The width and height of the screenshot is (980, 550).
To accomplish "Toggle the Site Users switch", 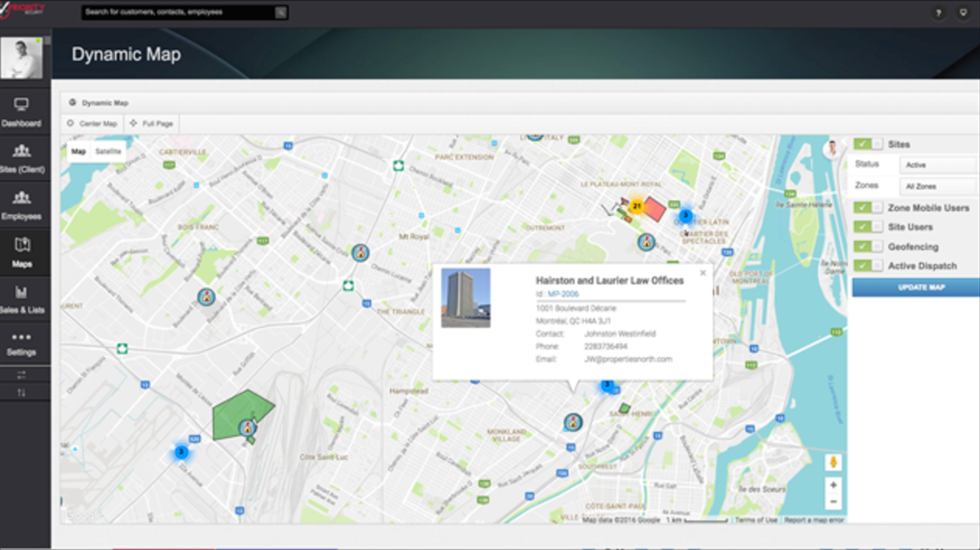I will 868,227.
